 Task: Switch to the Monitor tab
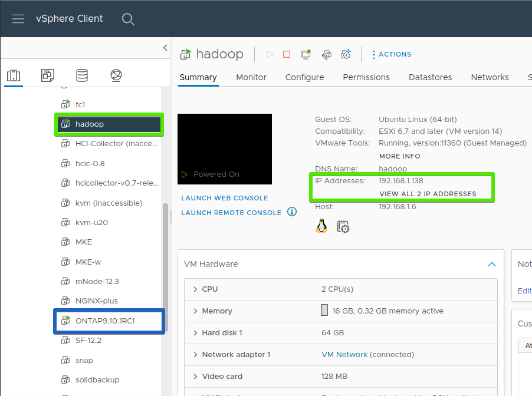(x=251, y=77)
